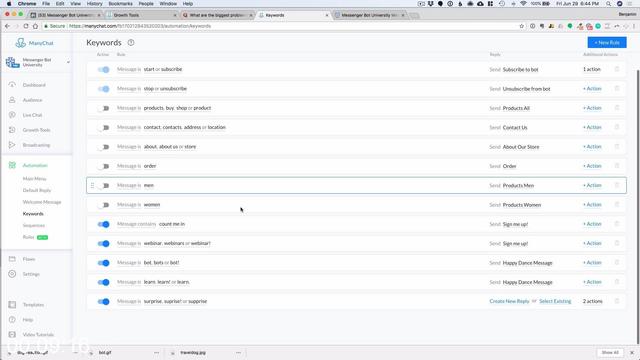Click the drag handle on men rule
This screenshot has width=640, height=360.
(x=92, y=185)
